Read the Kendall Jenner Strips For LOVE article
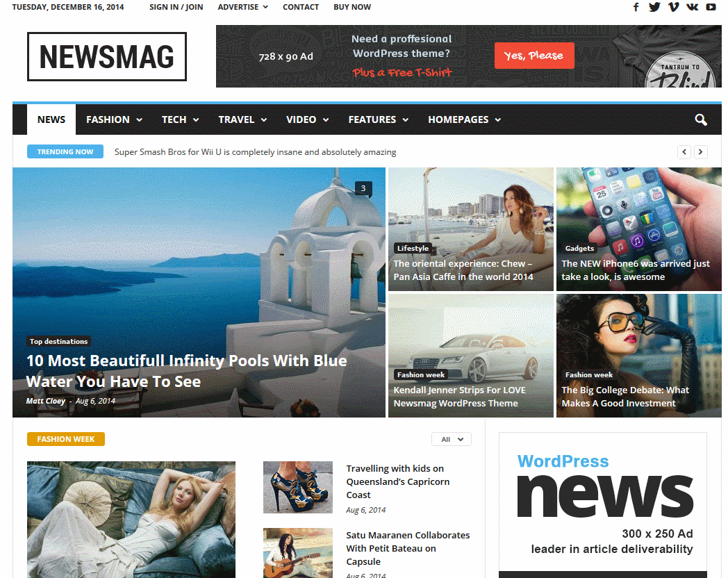 [460, 397]
